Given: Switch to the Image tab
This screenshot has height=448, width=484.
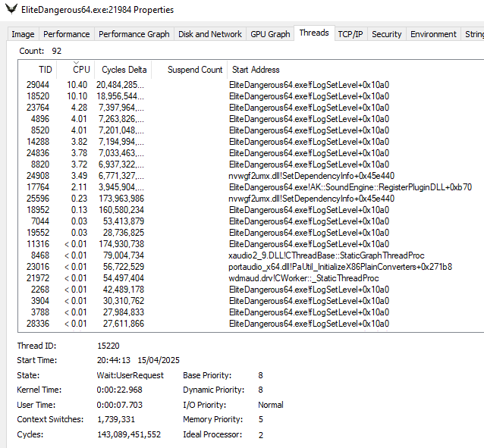Looking at the screenshot, I should (x=23, y=34).
